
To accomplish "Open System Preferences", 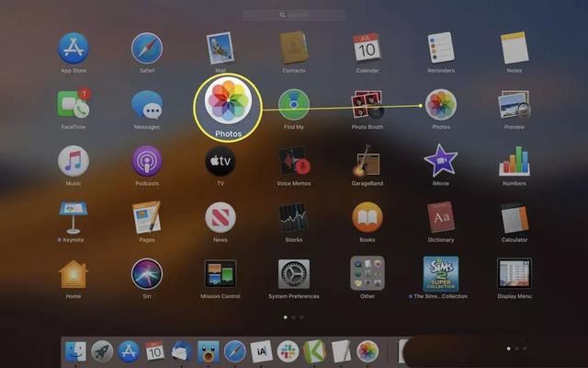I will 293,274.
